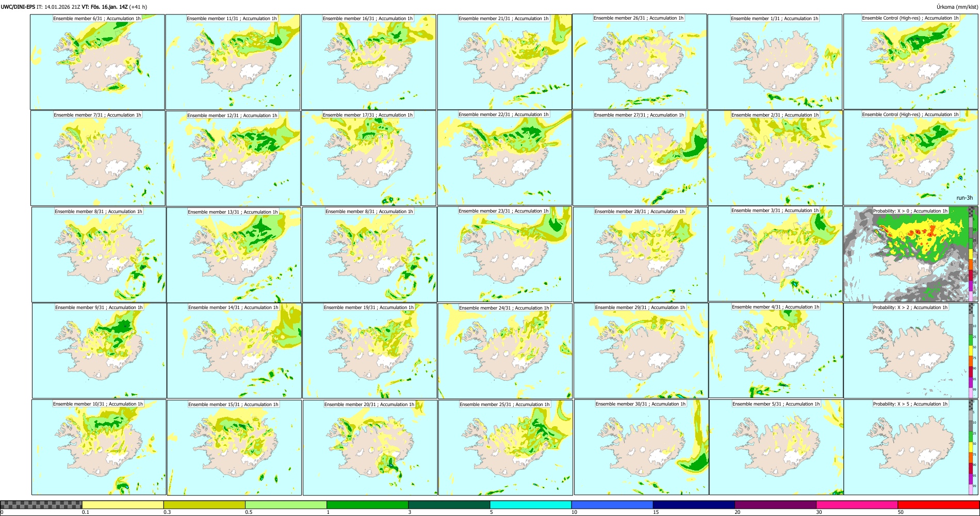Click the Ensemble member 16/31 map
The width and height of the screenshot is (980, 516).
click(369, 62)
